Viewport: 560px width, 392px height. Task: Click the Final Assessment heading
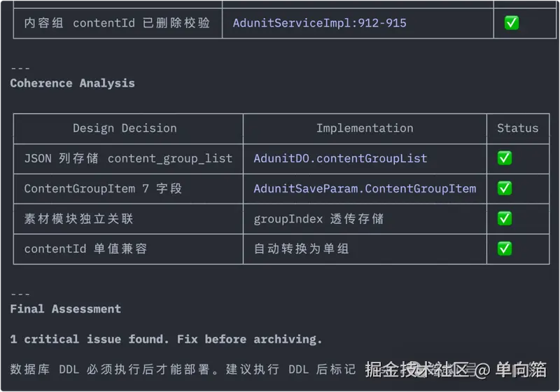pos(65,309)
